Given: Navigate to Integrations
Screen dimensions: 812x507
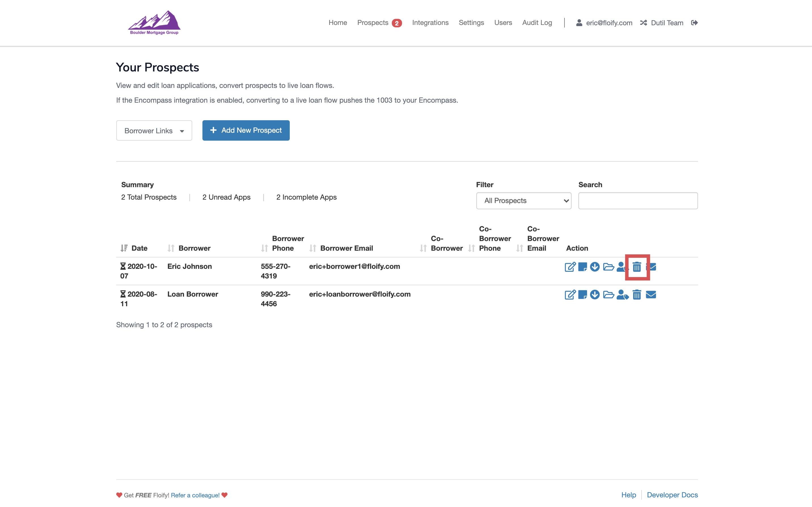Looking at the screenshot, I should [430, 22].
